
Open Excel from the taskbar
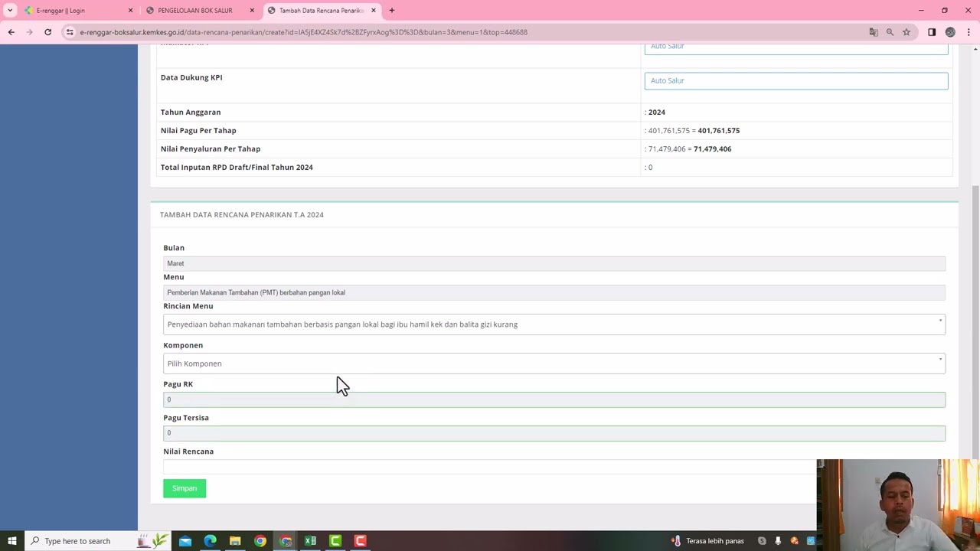(310, 541)
